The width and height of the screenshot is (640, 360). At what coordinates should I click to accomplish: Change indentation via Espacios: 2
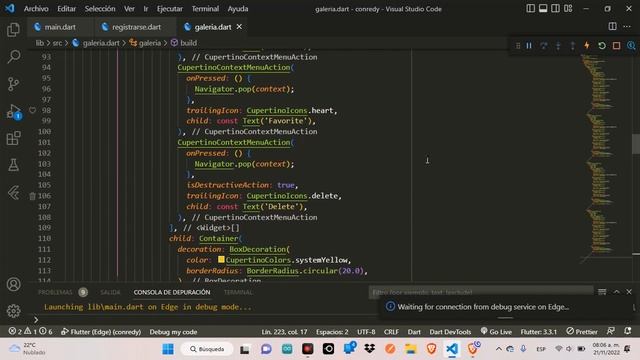pyautogui.click(x=332, y=331)
